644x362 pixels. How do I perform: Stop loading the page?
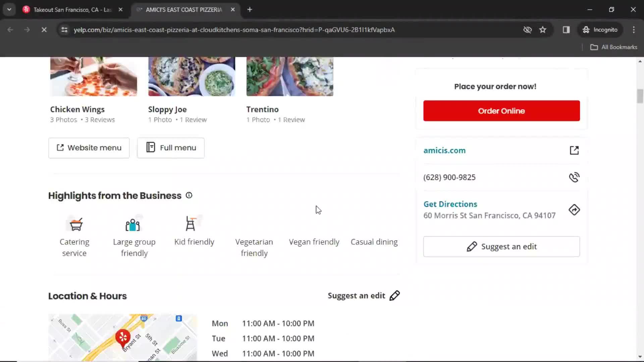coord(44,30)
